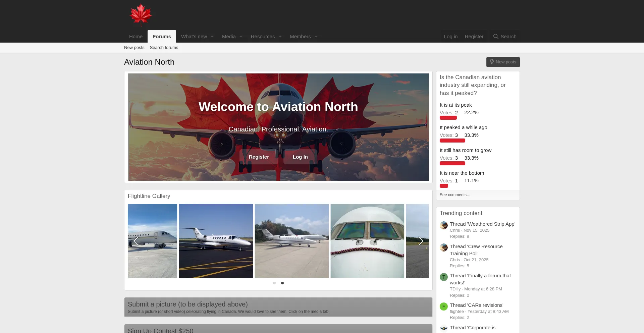Click the red bar under 'It is at its peak'
The image size is (644, 333).
[x=448, y=118]
